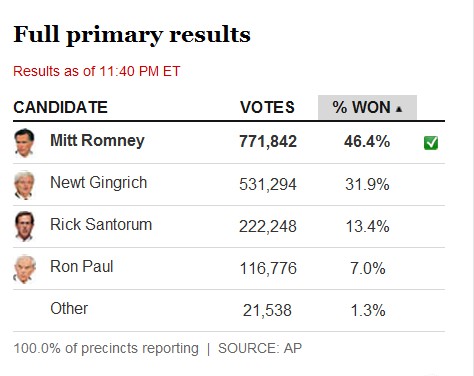Select the Mitt Romney name

pyautogui.click(x=97, y=140)
